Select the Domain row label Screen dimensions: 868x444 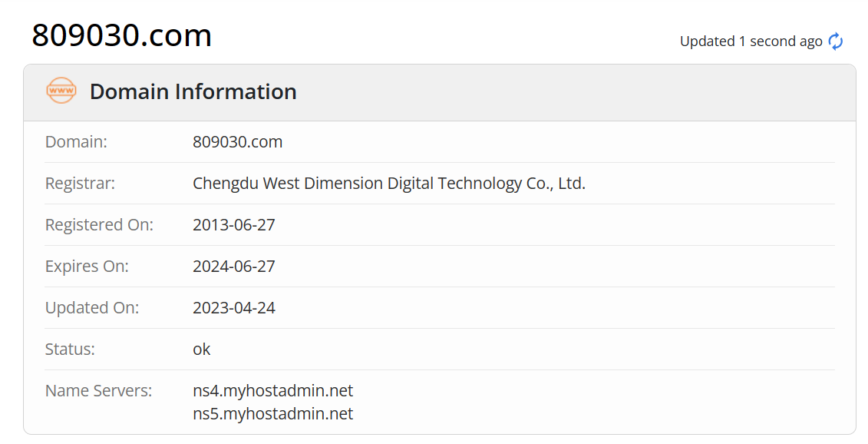pyautogui.click(x=76, y=141)
